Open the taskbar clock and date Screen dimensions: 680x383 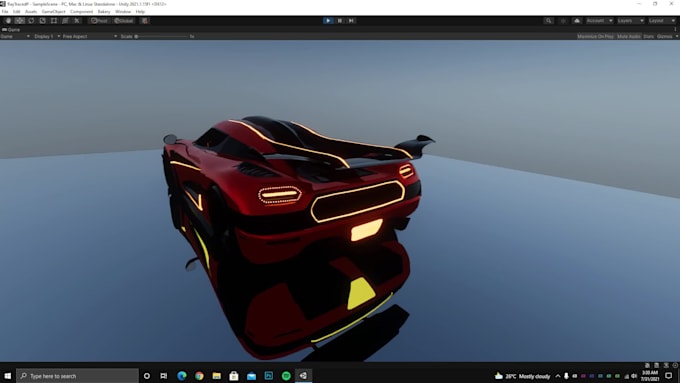tap(650, 376)
